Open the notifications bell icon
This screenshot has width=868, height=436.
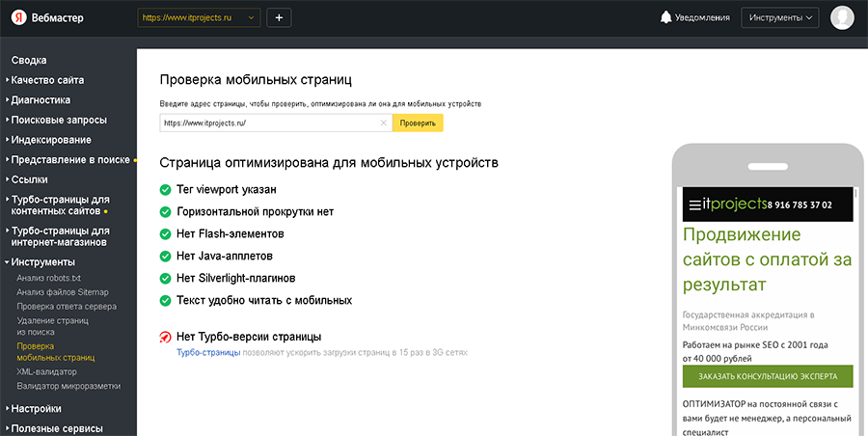tap(665, 17)
